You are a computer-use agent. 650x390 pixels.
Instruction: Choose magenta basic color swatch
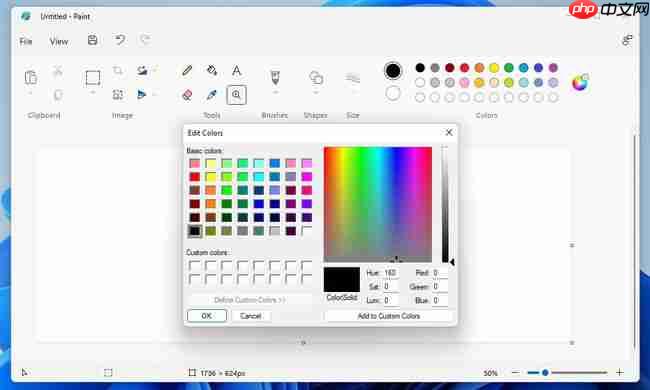[307, 177]
